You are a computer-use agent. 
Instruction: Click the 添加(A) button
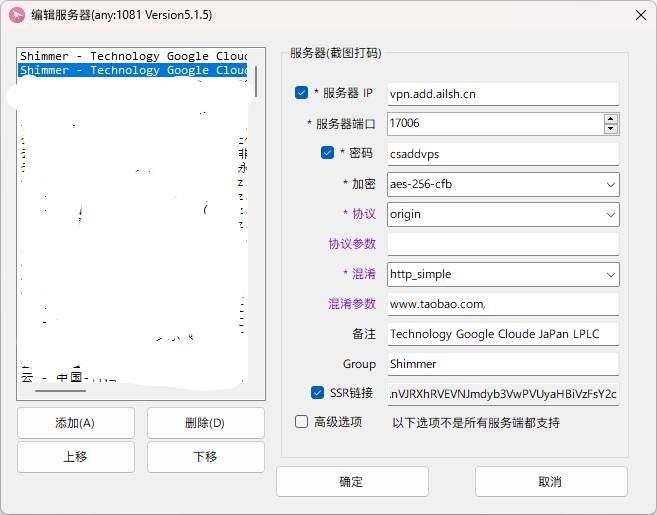[x=75, y=422]
